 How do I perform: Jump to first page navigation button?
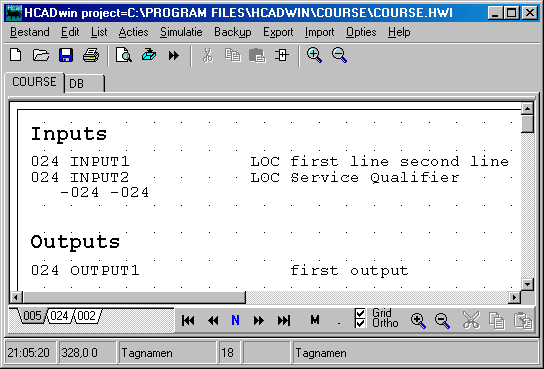(188, 320)
